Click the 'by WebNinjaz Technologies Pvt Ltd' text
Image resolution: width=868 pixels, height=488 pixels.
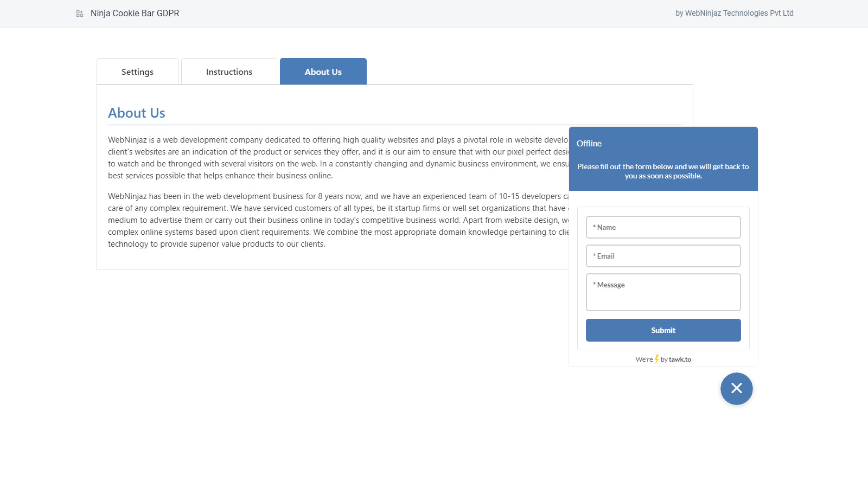734,13
